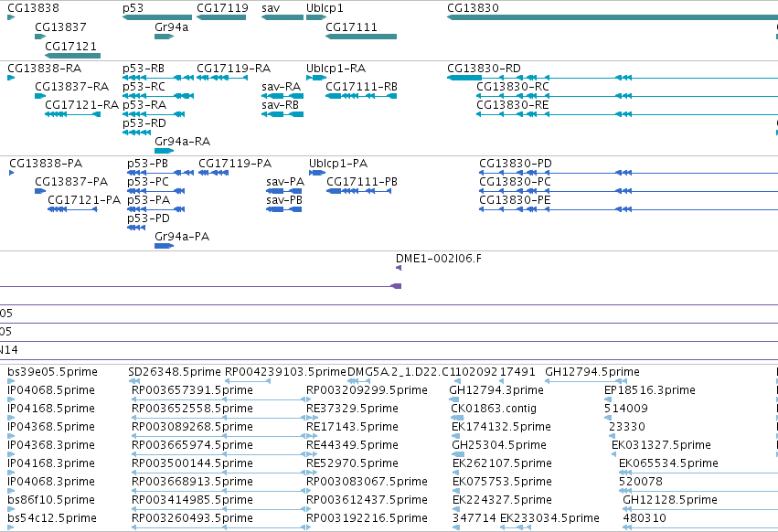Select the CG17121 gene bar
The height and width of the screenshot is (532, 778).
coord(72,56)
